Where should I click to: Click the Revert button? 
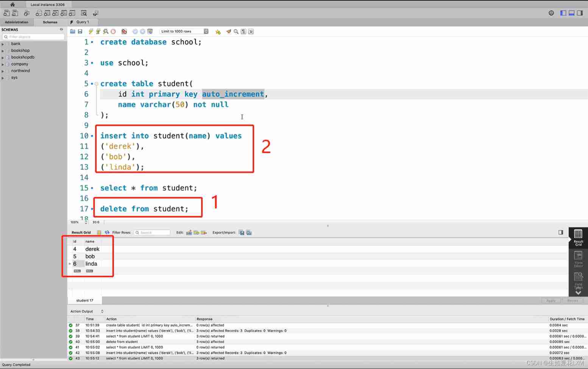[572, 300]
